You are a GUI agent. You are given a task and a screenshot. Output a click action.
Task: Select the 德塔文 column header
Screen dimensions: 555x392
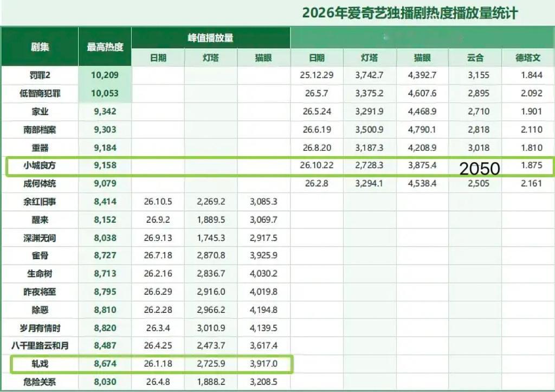coord(528,57)
